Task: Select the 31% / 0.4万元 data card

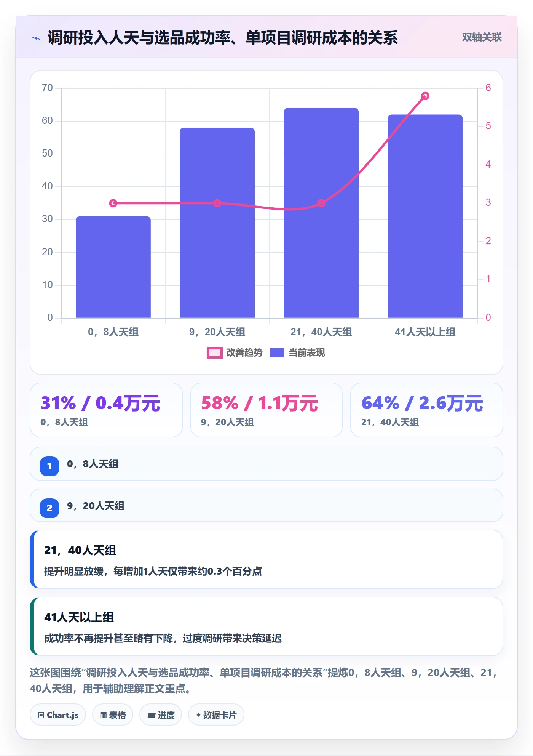Action: (106, 410)
